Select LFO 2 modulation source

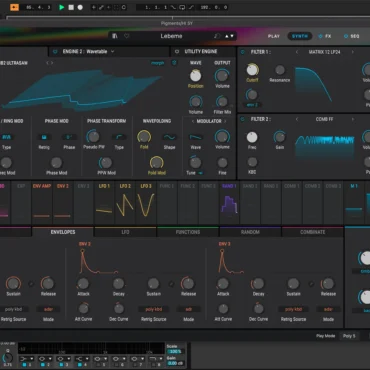coord(125,203)
